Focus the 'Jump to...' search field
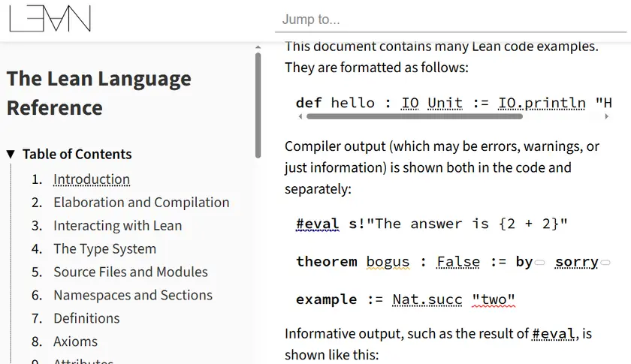Screen dimensions: 631x364 [451, 20]
